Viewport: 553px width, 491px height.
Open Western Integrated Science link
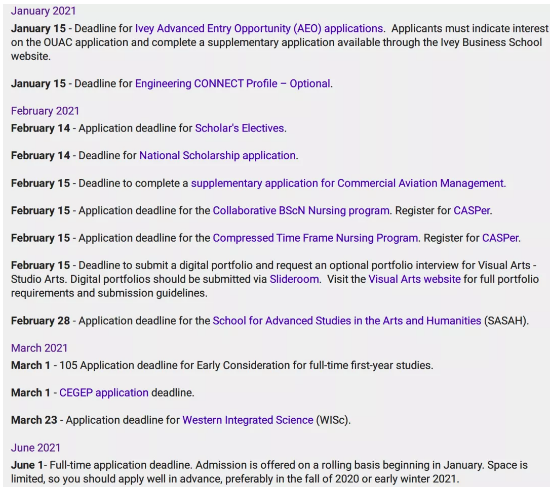pos(248,420)
